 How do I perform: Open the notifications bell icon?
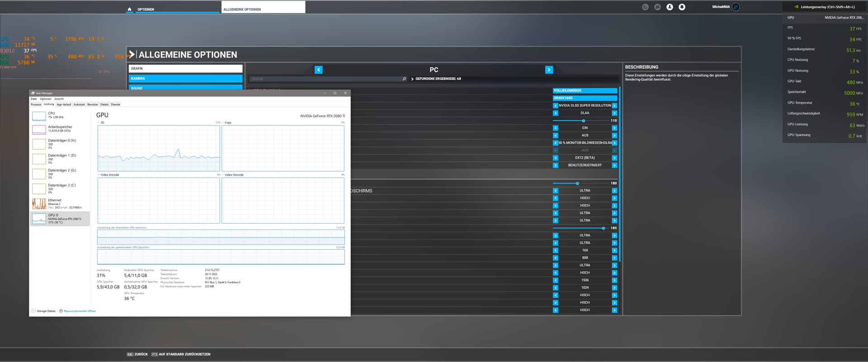682,7
